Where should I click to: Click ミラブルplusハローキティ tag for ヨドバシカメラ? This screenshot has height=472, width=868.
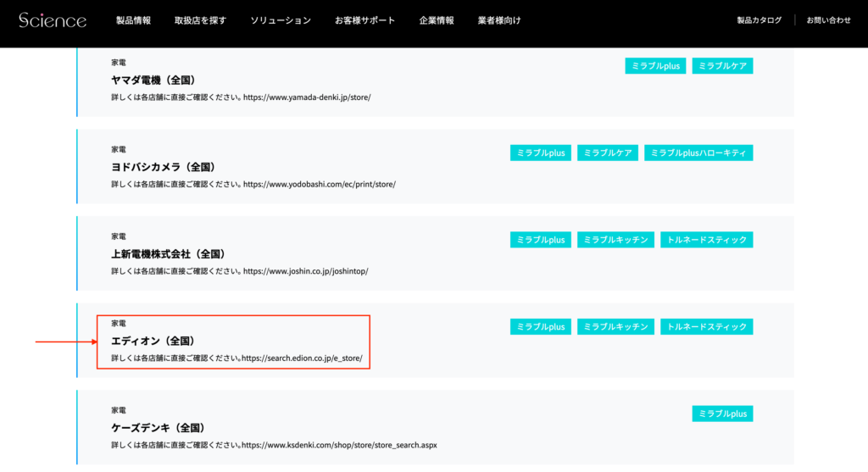tap(698, 153)
